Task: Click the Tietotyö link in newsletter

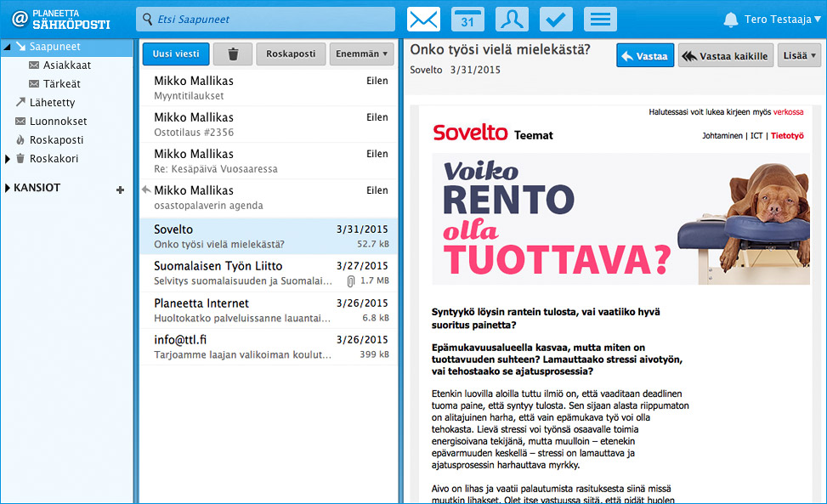Action: [787, 135]
